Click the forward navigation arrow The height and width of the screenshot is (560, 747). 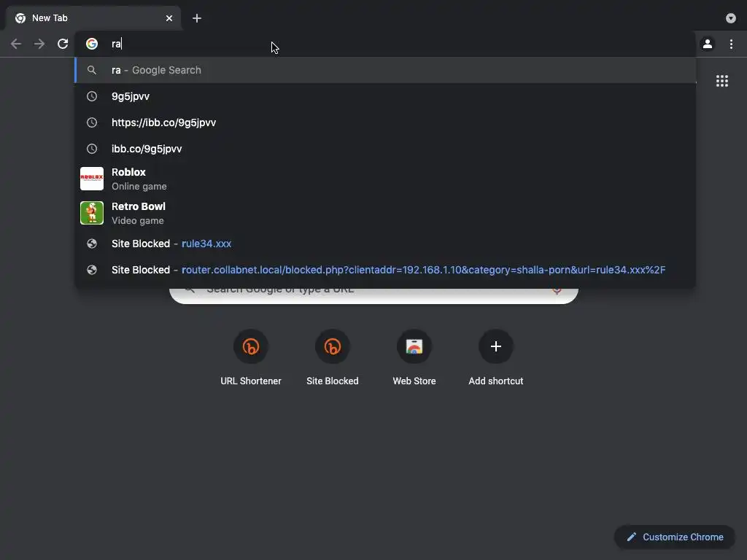(x=39, y=44)
